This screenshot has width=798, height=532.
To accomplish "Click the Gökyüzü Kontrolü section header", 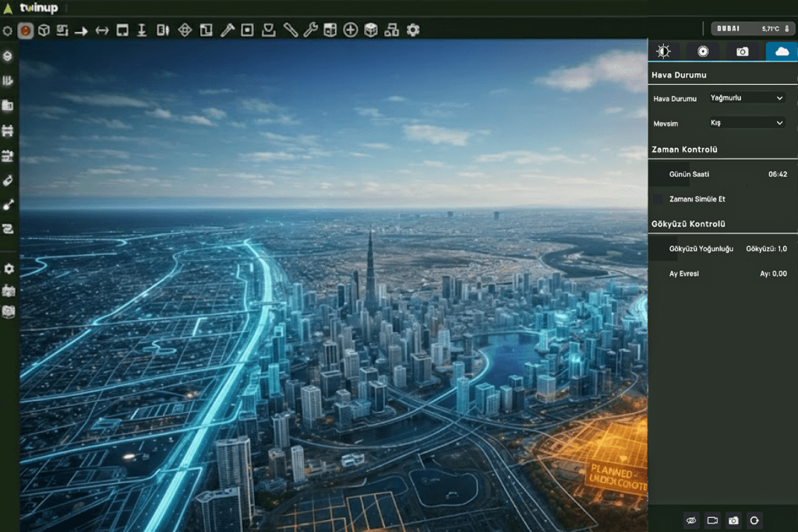I will (688, 224).
